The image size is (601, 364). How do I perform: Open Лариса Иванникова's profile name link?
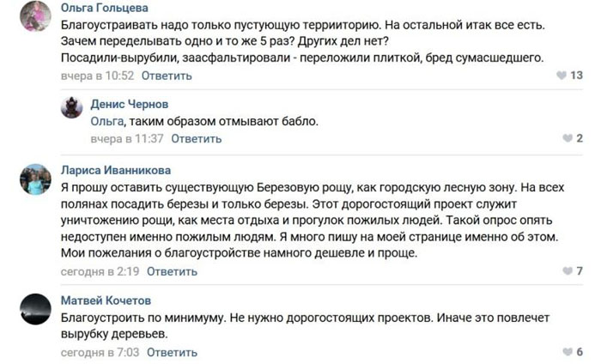coord(116,170)
